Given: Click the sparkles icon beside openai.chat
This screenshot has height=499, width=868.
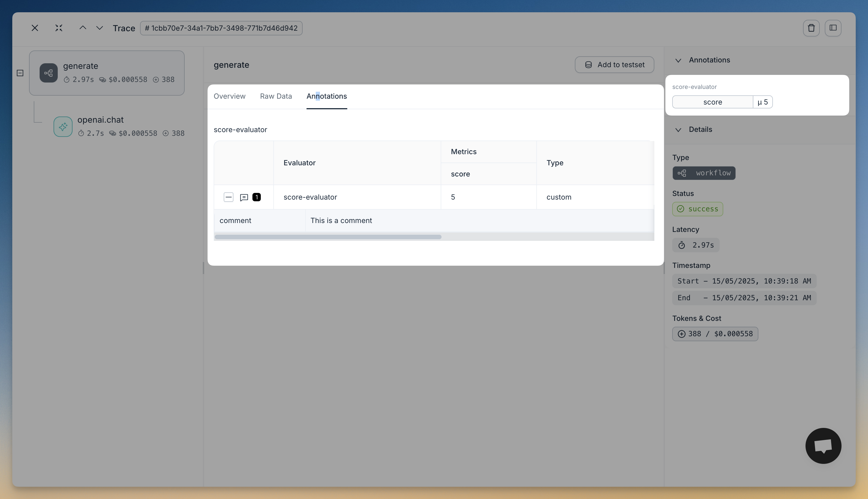Looking at the screenshot, I should (62, 127).
